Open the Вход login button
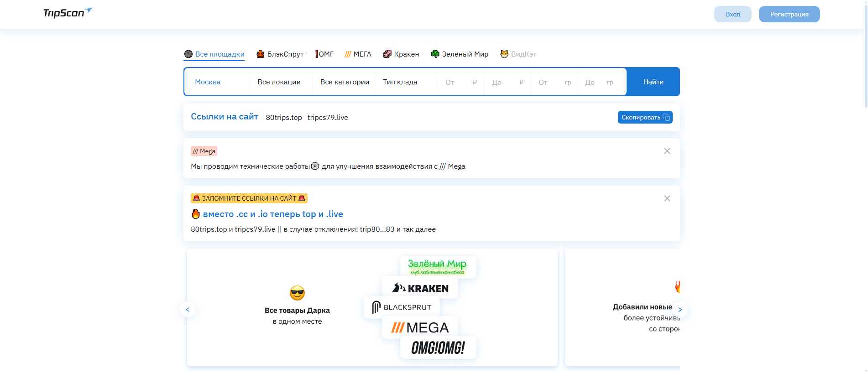This screenshot has width=868, height=373. click(x=733, y=14)
